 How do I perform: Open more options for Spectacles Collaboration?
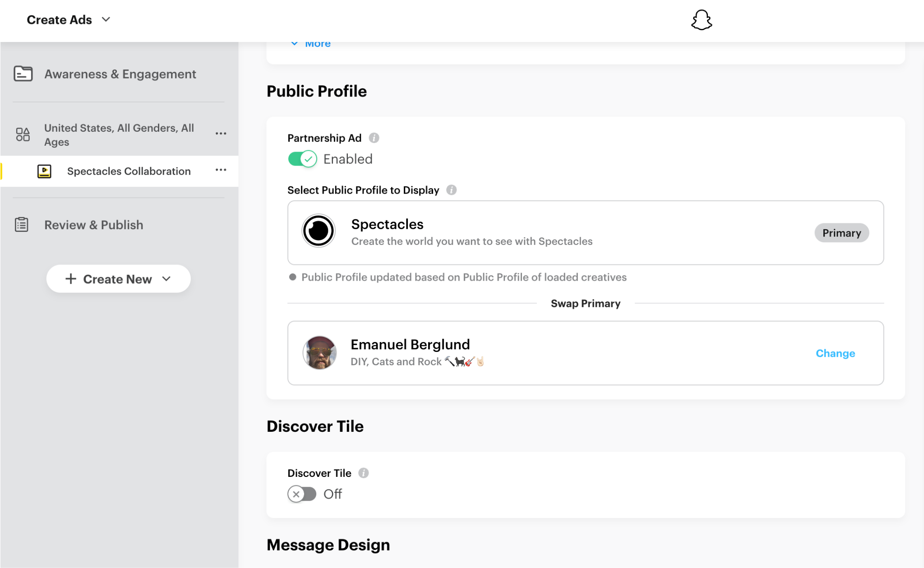[x=221, y=170]
